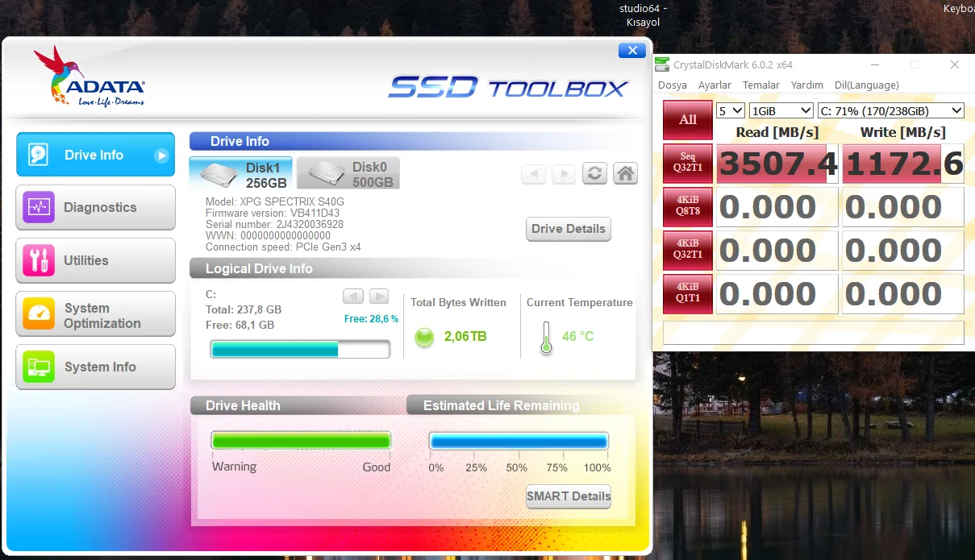This screenshot has width=975, height=560.
Task: Open Temalar menu in CrystalDiskMark
Action: [761, 85]
